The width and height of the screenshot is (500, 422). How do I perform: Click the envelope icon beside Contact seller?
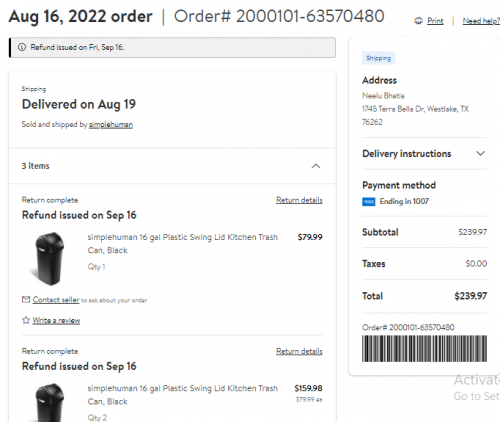[x=26, y=300]
